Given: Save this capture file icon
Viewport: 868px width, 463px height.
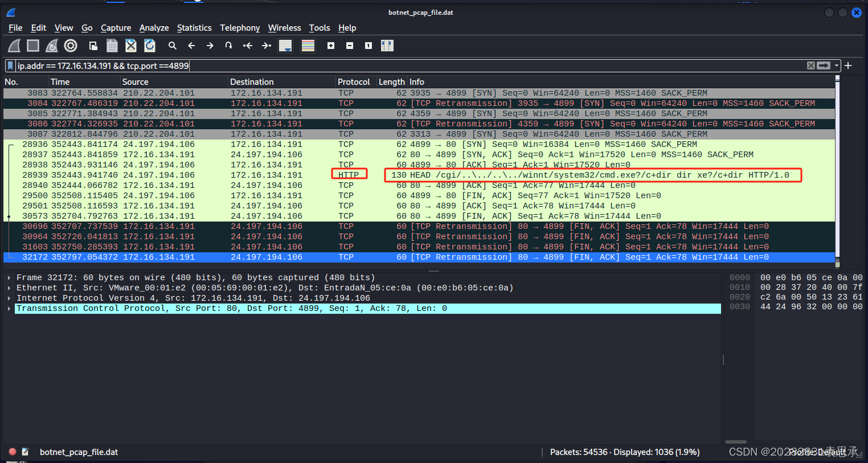Looking at the screenshot, I should pyautogui.click(x=112, y=46).
